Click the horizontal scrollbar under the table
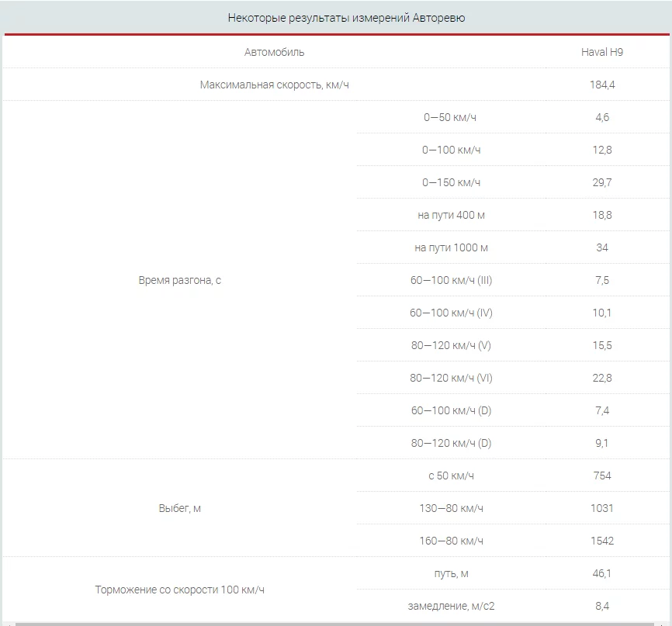The image size is (672, 626). 334,624
